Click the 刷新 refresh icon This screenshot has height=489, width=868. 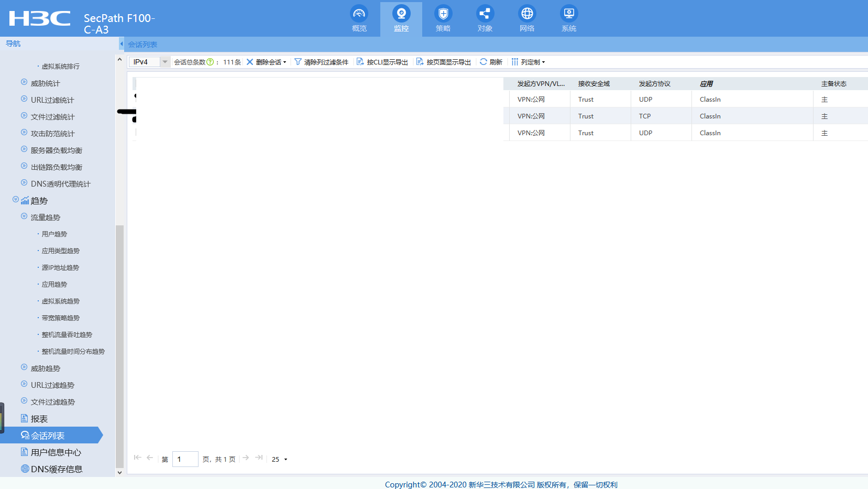pyautogui.click(x=484, y=62)
